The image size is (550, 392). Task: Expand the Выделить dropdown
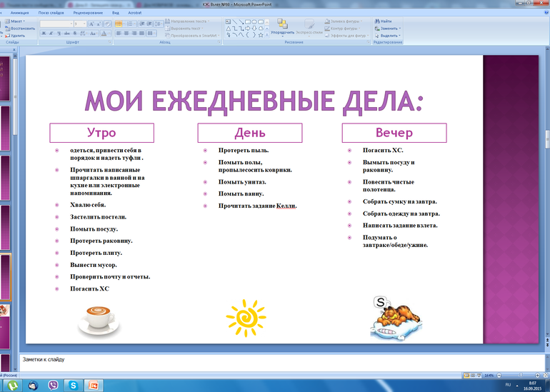click(x=390, y=35)
